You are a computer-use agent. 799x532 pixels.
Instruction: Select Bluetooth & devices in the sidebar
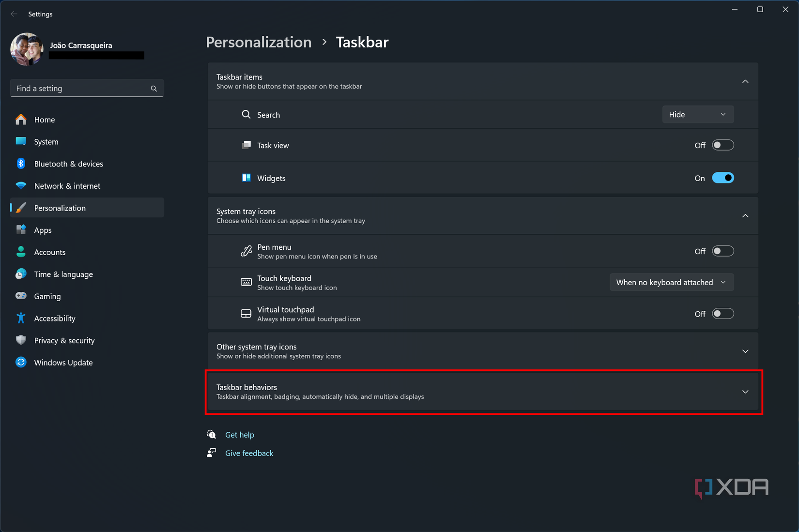point(68,164)
